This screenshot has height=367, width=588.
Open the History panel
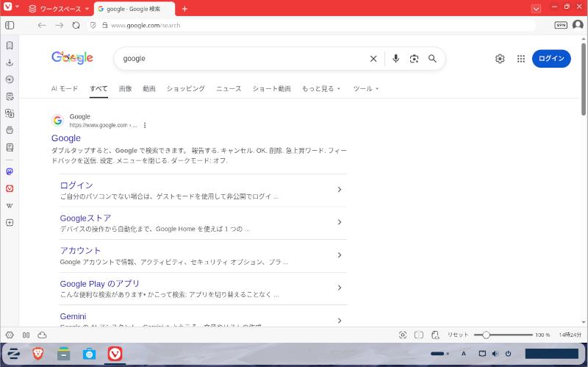(x=10, y=79)
